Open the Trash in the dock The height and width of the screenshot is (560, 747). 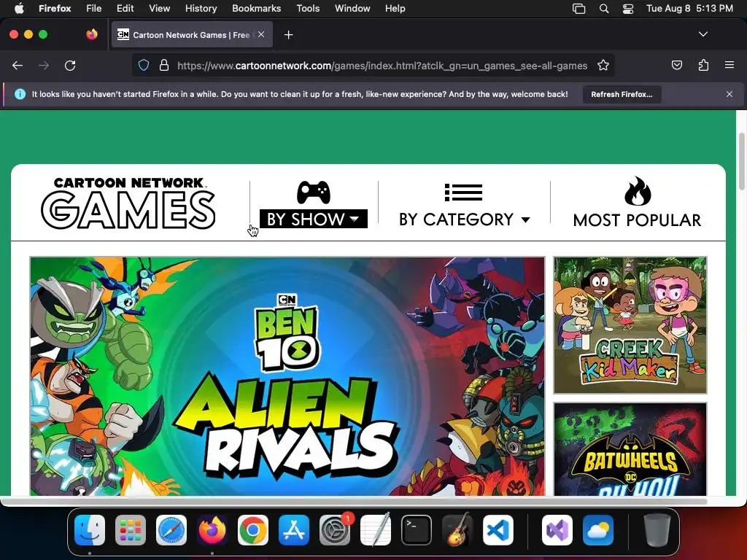tap(657, 530)
